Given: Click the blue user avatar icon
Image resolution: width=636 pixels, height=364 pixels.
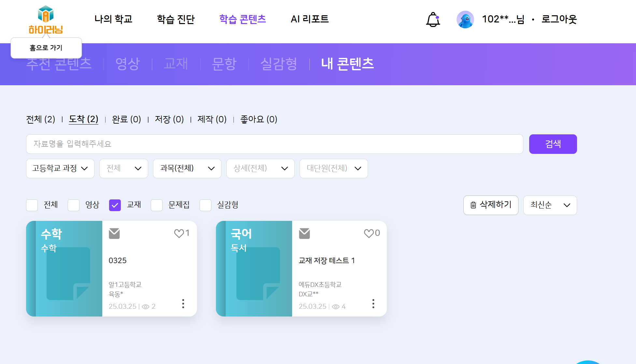Looking at the screenshot, I should click(465, 20).
